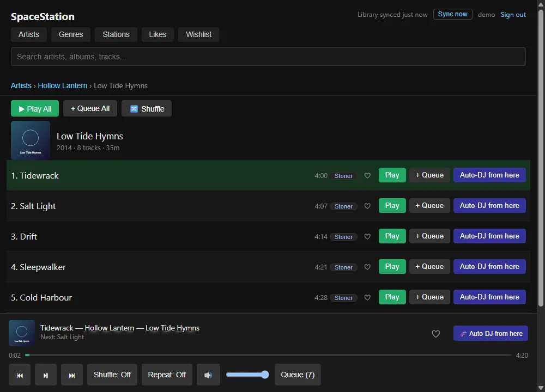Image resolution: width=545 pixels, height=392 pixels.
Task: Start Auto-DJ from Tidewrack row
Action: pos(489,175)
